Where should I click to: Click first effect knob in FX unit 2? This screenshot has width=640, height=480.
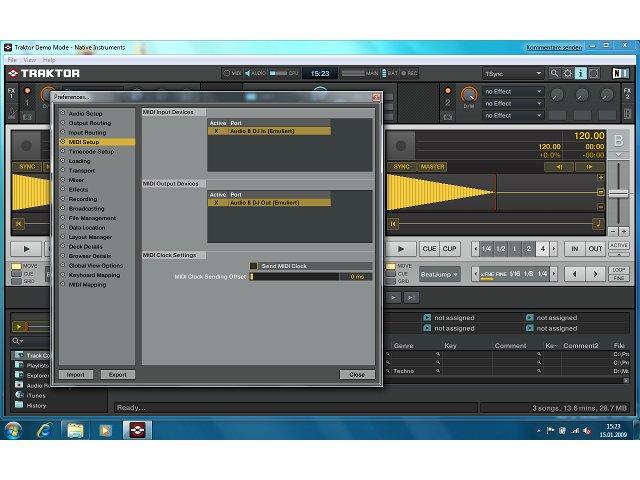pos(557,95)
